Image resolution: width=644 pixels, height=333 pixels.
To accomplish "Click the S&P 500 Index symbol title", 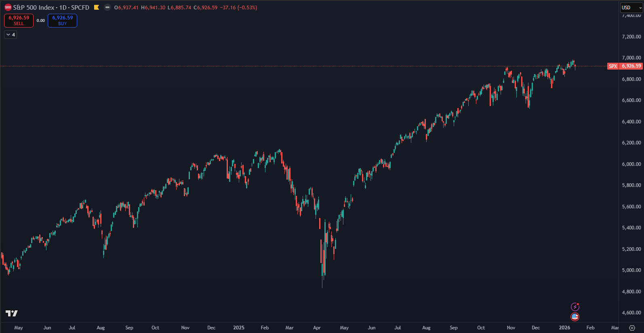I will [x=34, y=7].
